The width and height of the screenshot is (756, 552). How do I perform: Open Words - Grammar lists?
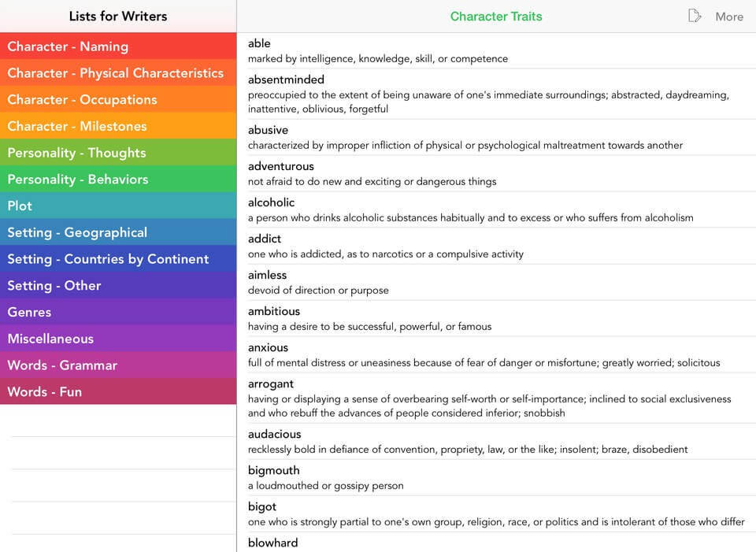tap(118, 365)
